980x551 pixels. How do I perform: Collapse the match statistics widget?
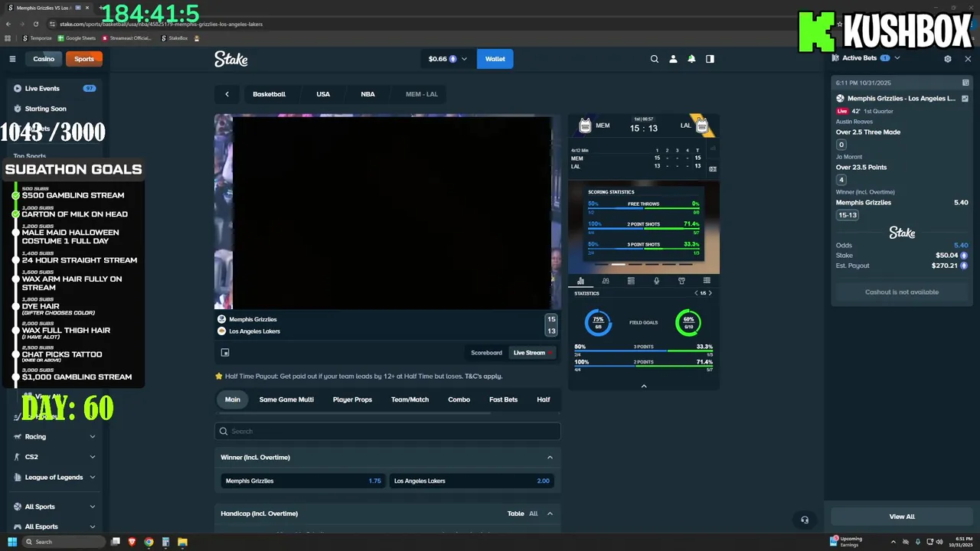644,386
